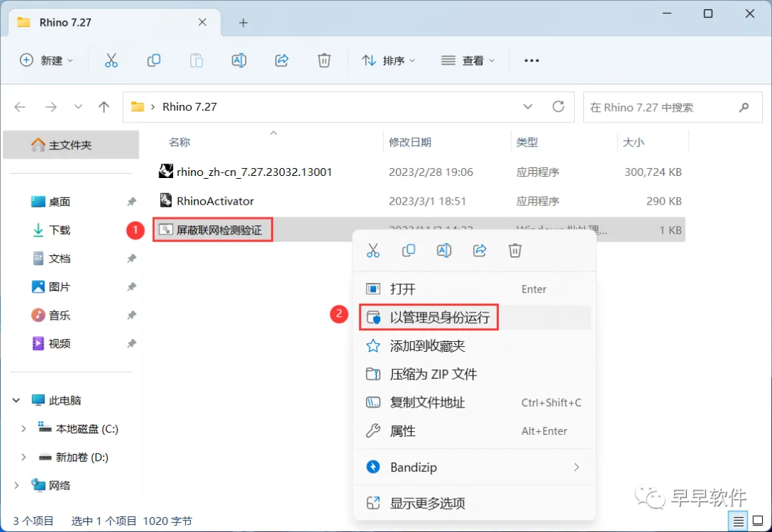Open a new tab with plus button
Screen dimensions: 772x532
click(243, 23)
